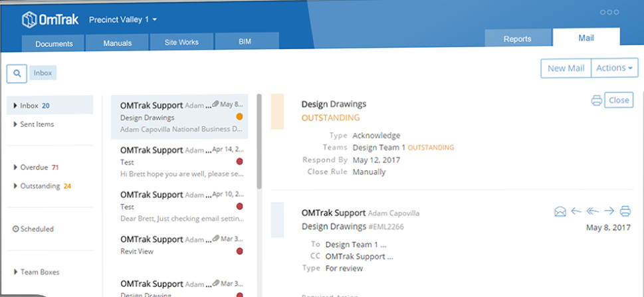Image resolution: width=644 pixels, height=297 pixels.
Task: Click the Outstanding count 24
Action: click(67, 186)
